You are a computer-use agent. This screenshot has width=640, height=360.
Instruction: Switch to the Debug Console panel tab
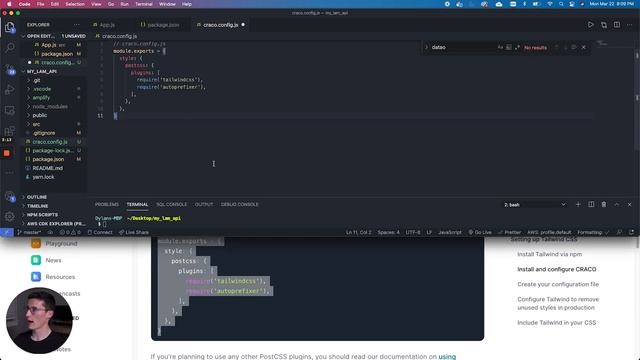point(240,204)
